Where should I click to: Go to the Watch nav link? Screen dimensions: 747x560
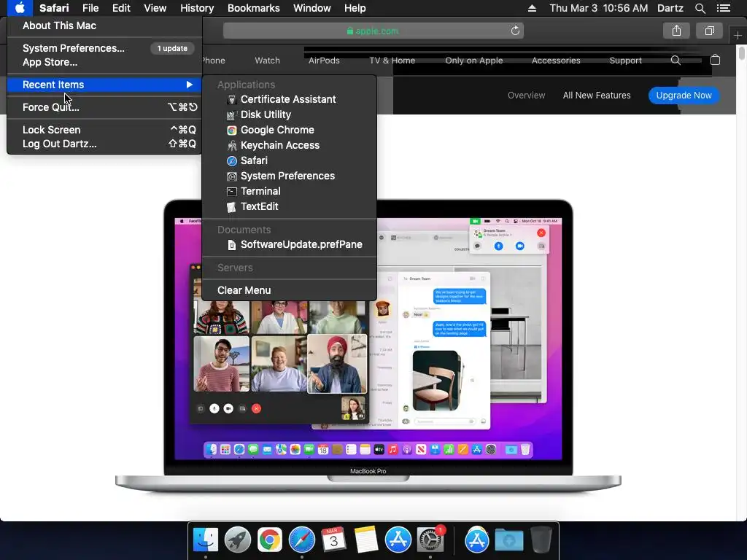(267, 61)
